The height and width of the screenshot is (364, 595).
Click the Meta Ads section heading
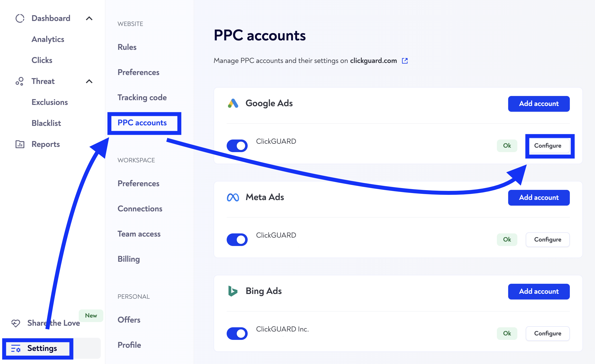pyautogui.click(x=265, y=197)
